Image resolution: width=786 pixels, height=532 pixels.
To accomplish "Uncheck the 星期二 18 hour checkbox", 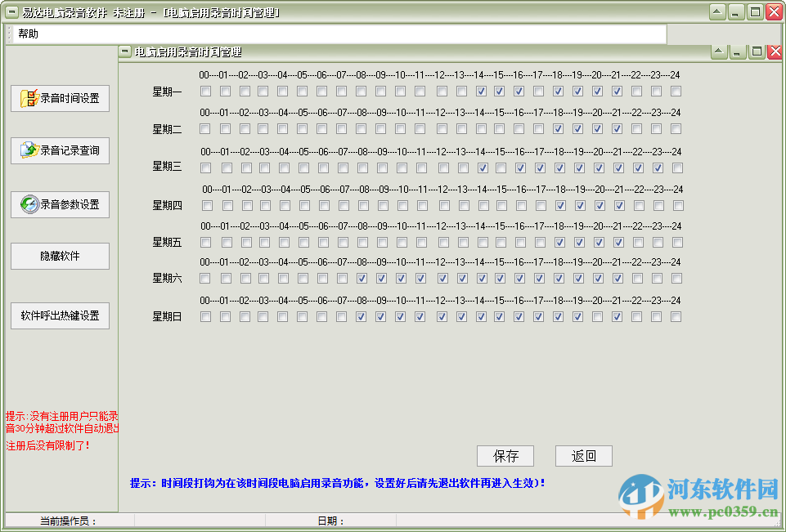I will coord(558,129).
